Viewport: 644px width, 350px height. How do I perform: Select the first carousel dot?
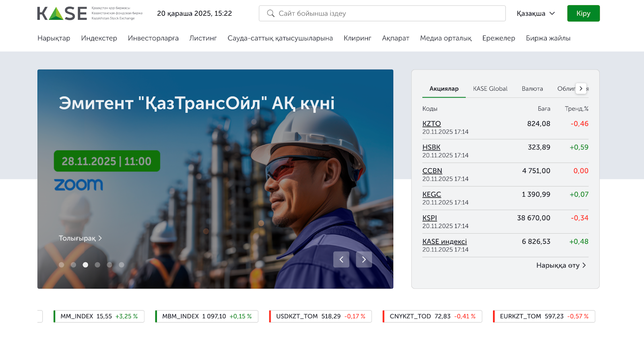point(62,265)
